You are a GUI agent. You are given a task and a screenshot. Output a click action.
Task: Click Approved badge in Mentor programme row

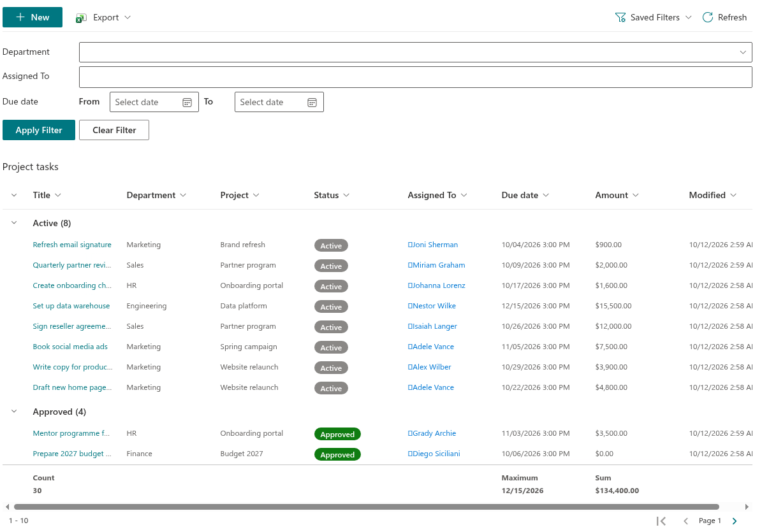pos(337,434)
